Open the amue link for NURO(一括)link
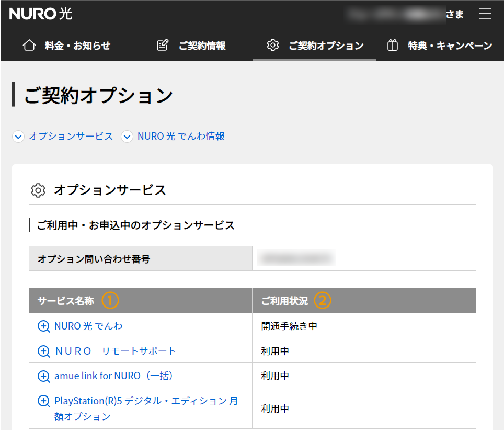 coord(114,376)
